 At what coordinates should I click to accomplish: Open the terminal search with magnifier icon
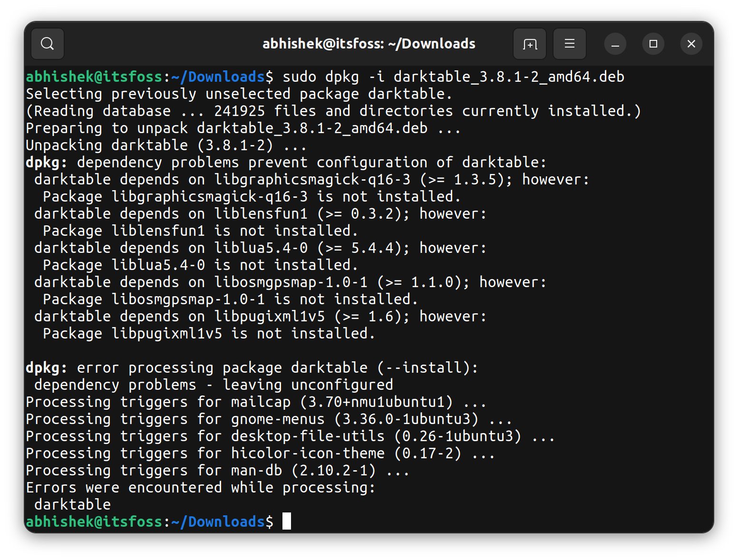(47, 43)
